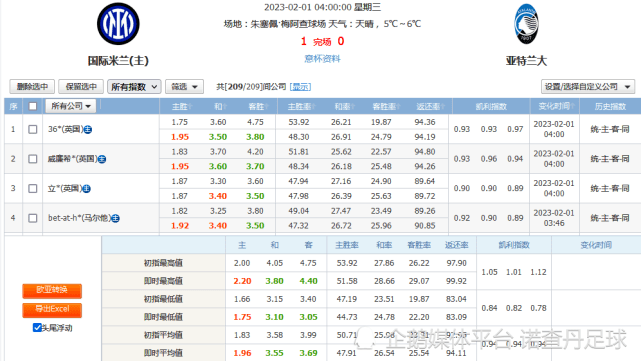
Task: Sort by 和 odds column header
Action: click(220, 107)
